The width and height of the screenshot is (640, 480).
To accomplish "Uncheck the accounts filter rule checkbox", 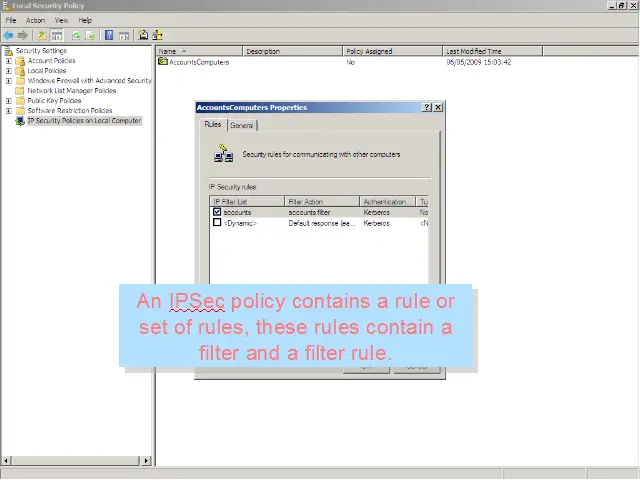I will (x=217, y=212).
